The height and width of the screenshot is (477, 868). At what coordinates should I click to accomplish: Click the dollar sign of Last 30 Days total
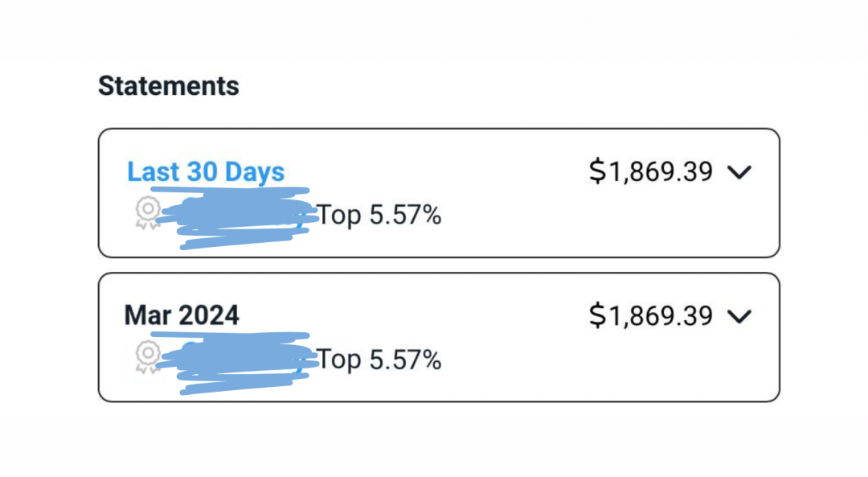(x=597, y=171)
